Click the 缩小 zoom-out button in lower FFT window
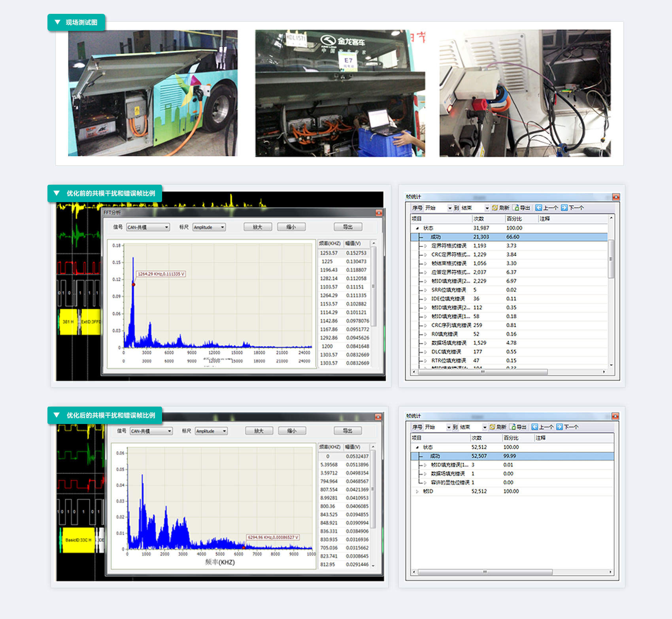This screenshot has width=672, height=619. (x=292, y=431)
